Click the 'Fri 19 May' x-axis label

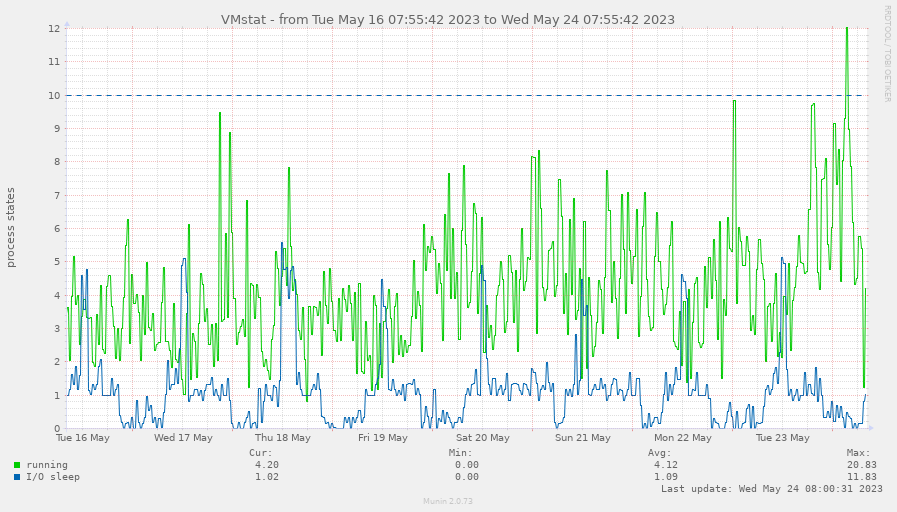click(383, 438)
